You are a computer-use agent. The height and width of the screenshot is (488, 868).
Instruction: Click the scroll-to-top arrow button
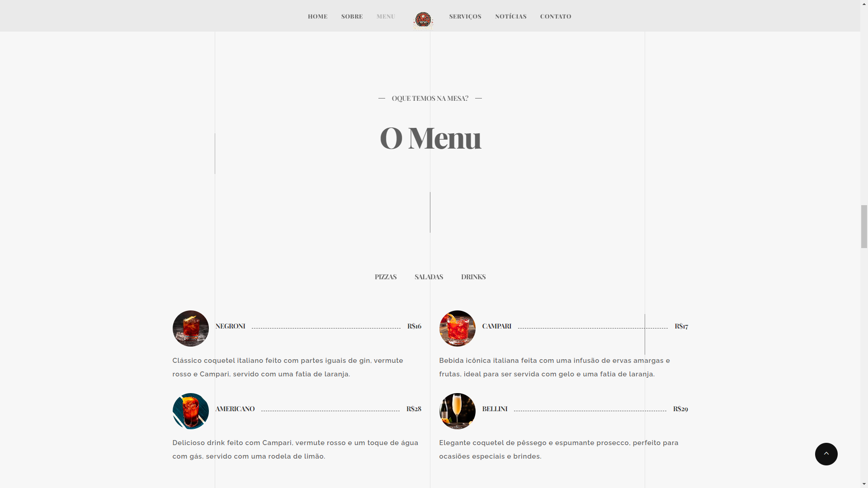pos(826,454)
